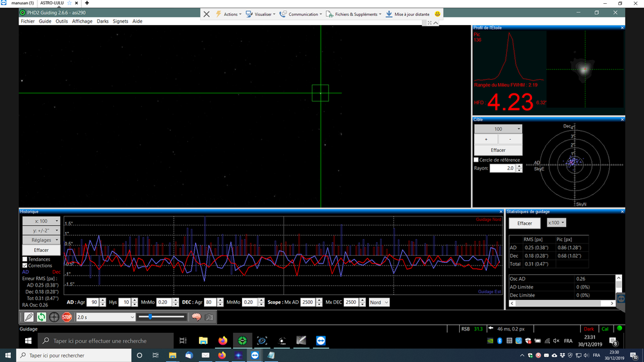Click the crosshair start guiding icon
644x362 pixels.
[54, 317]
